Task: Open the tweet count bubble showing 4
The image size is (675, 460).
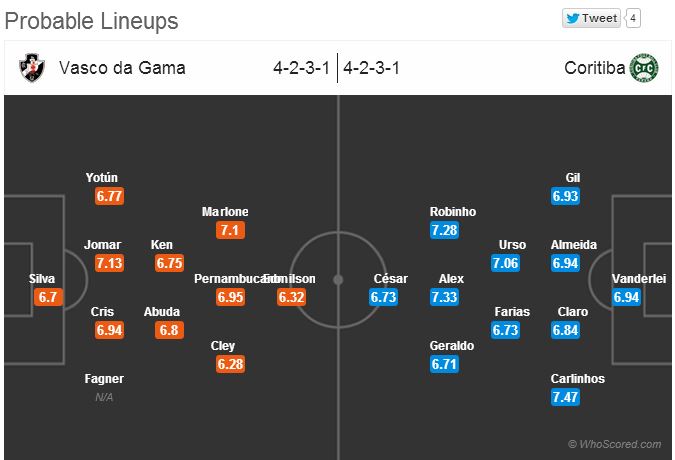Action: 633,18
